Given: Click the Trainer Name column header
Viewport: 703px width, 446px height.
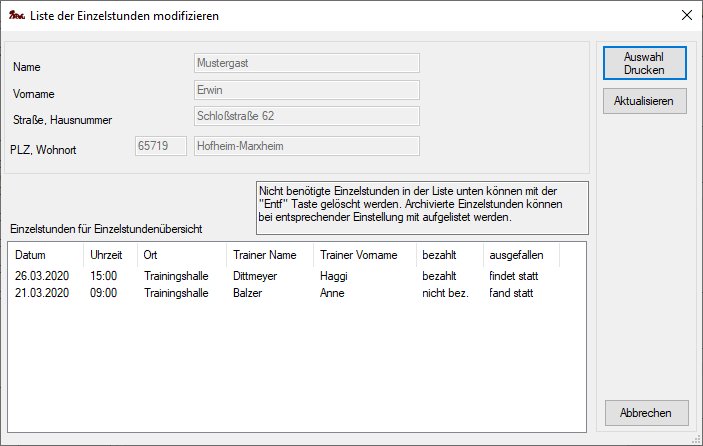Looking at the screenshot, I should click(268, 255).
